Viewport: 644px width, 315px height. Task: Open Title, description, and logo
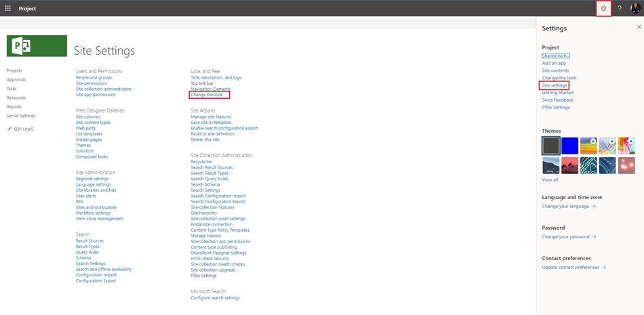tap(216, 78)
